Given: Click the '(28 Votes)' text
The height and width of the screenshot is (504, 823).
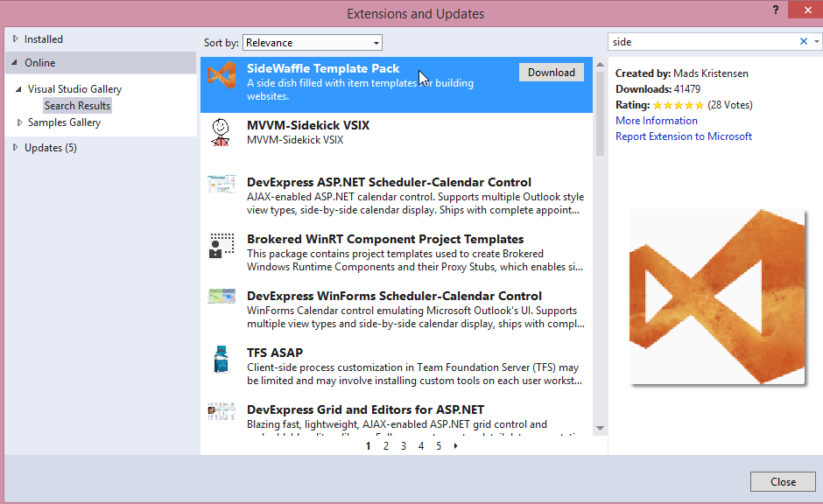Looking at the screenshot, I should point(730,105).
